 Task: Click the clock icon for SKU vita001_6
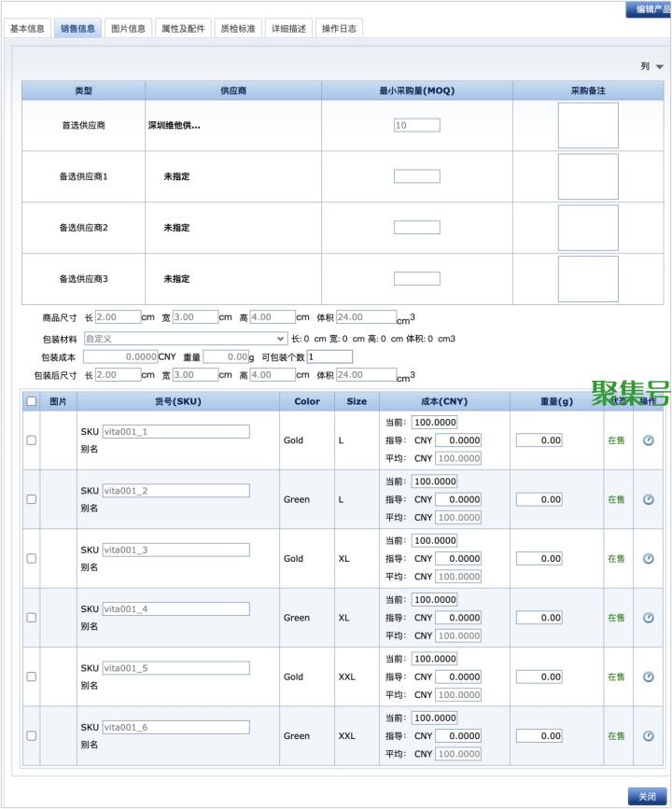(649, 735)
